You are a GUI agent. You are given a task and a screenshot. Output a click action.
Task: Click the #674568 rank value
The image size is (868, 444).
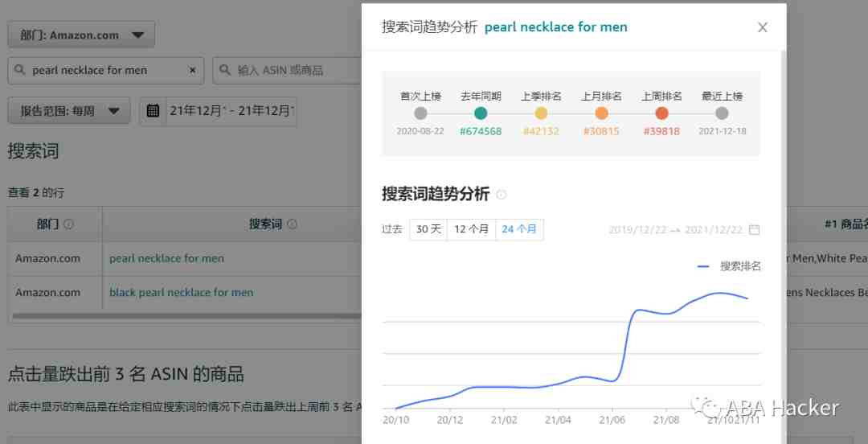pos(481,131)
